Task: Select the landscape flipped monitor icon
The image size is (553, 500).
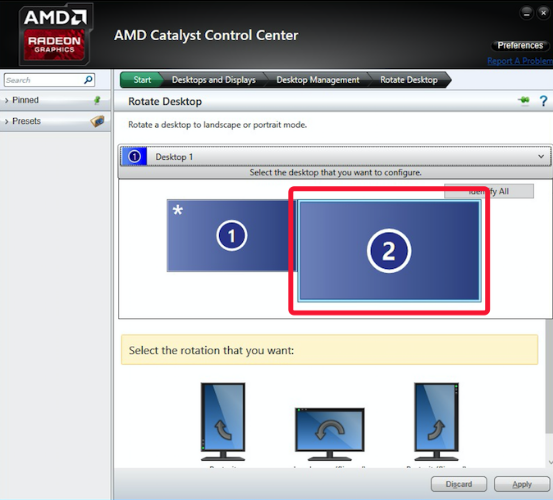Action: click(x=330, y=434)
